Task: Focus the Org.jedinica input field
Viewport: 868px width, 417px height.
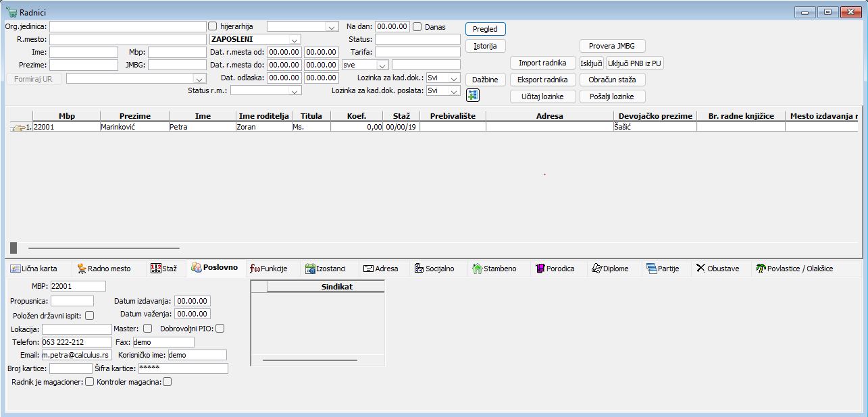Action: 128,26
